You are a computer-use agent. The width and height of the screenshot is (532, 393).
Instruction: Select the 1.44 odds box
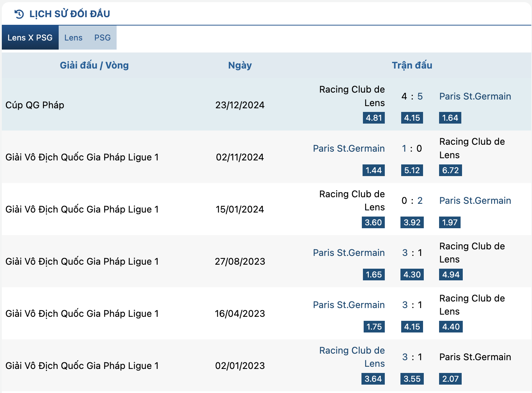pyautogui.click(x=374, y=170)
